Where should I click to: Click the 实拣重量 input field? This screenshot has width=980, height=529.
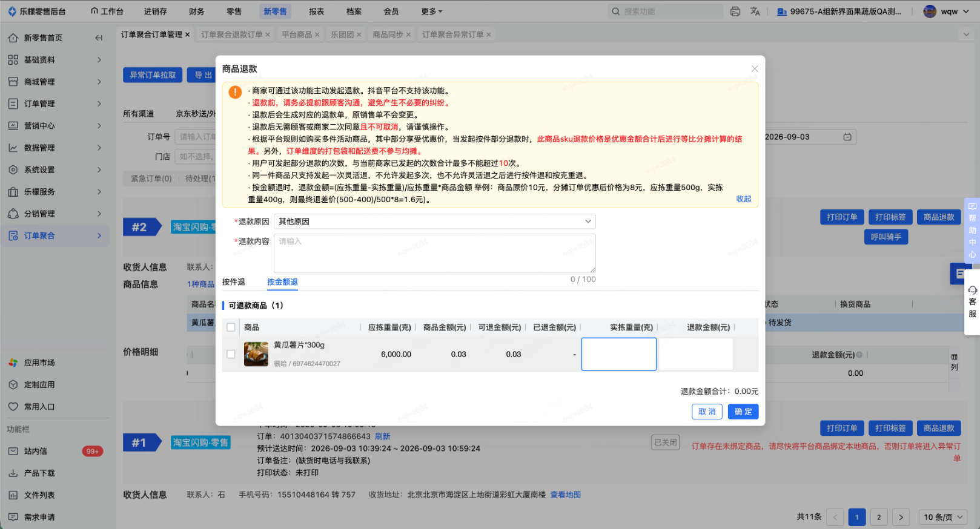click(618, 354)
